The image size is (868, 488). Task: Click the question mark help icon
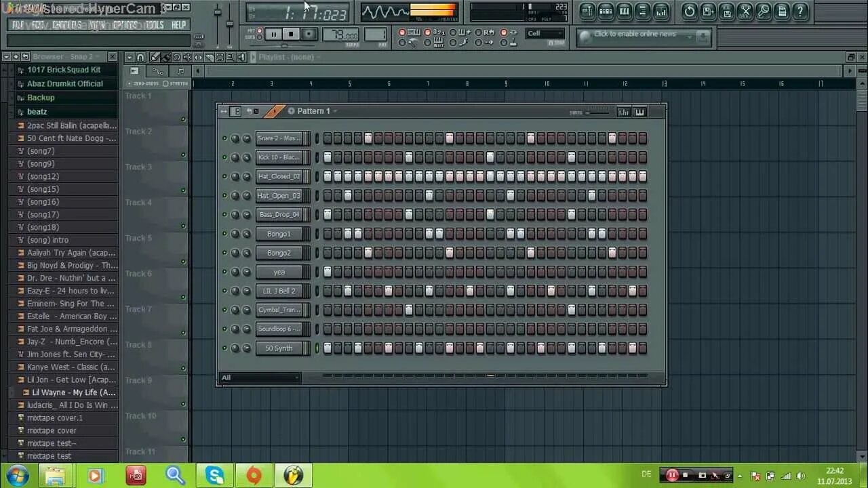[x=800, y=11]
